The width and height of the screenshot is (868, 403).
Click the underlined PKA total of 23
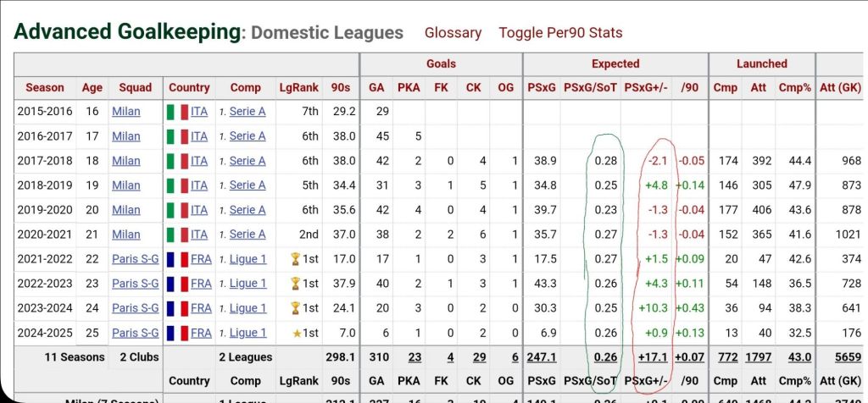pos(415,357)
